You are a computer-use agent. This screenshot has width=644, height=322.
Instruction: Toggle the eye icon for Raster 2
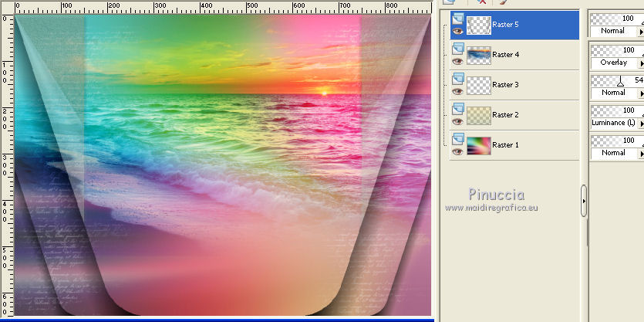tap(458, 122)
